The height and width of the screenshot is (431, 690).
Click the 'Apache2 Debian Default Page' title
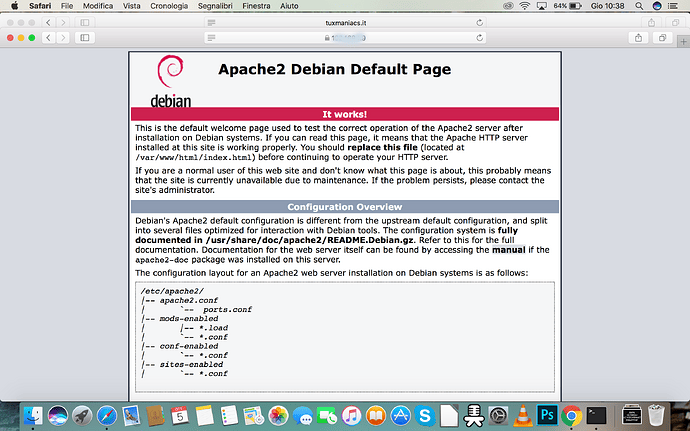point(334,69)
